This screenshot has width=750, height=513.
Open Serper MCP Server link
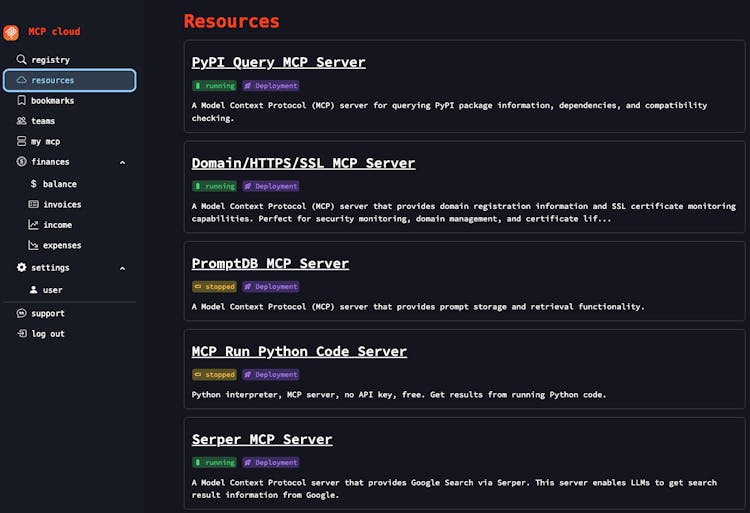pos(262,439)
